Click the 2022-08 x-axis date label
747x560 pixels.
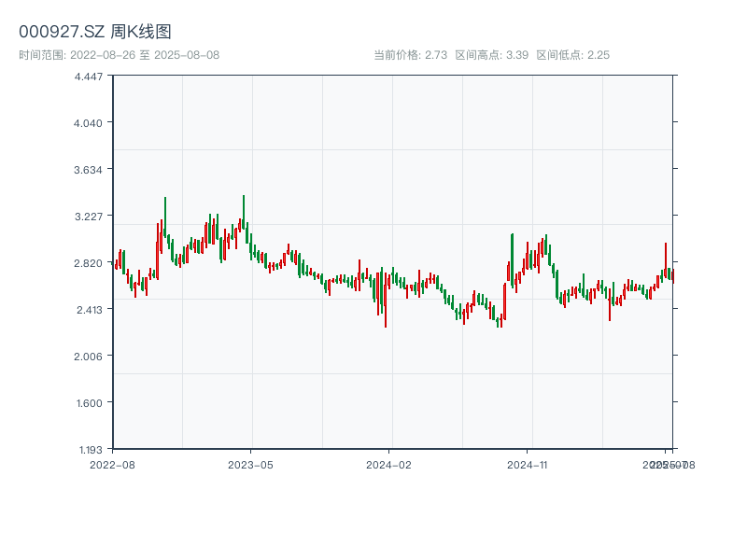[x=112, y=464]
